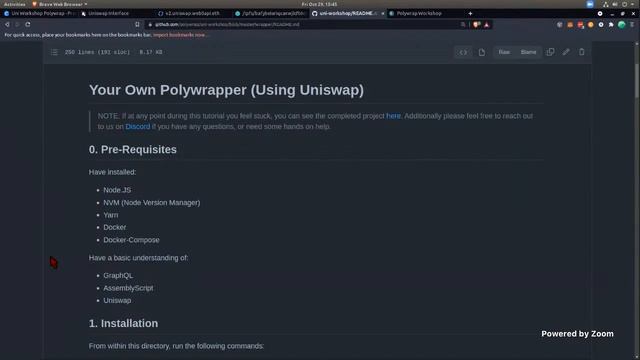Viewport: 640px width, 360px height.
Task: Reload the current page
Action: [x=27, y=24]
